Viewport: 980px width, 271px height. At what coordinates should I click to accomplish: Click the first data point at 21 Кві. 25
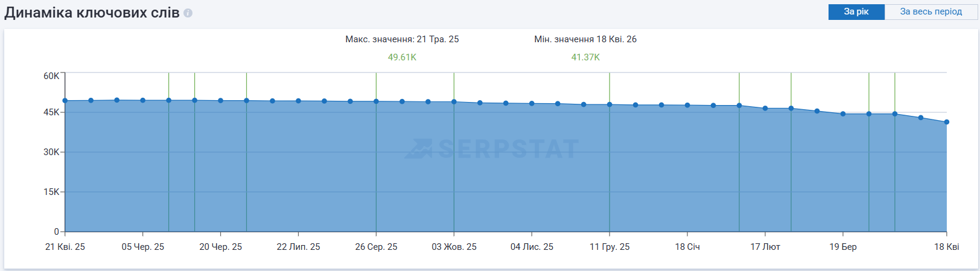tap(65, 101)
